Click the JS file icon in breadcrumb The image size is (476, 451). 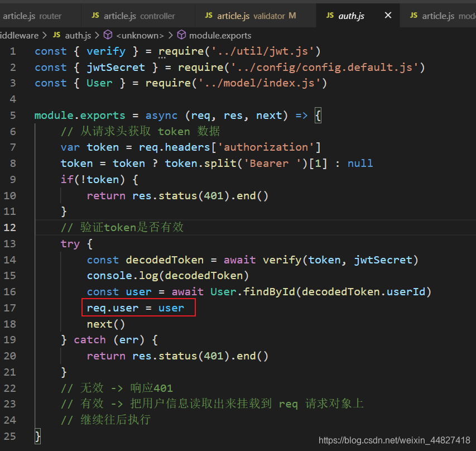[x=57, y=35]
